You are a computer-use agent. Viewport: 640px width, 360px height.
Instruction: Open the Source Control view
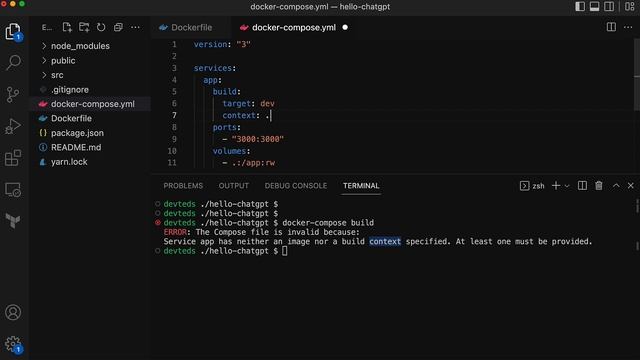tap(13, 94)
